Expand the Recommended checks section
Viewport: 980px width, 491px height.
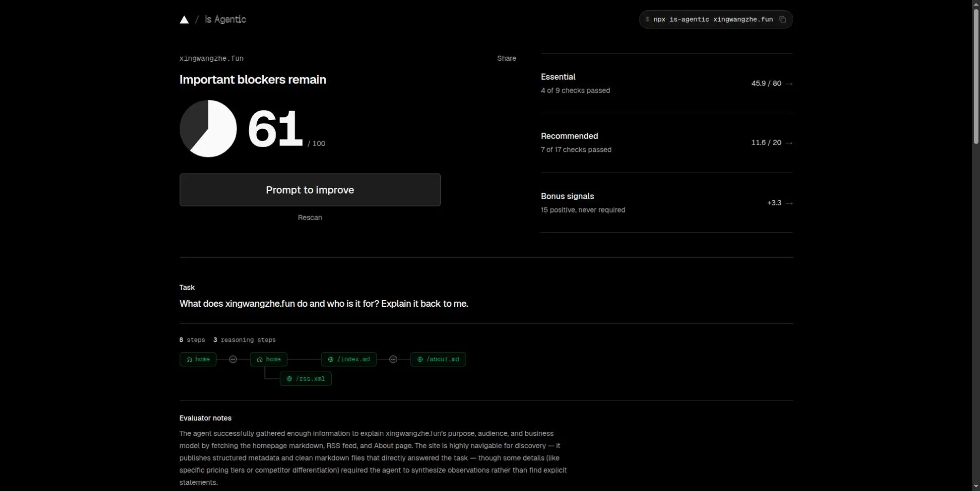667,143
